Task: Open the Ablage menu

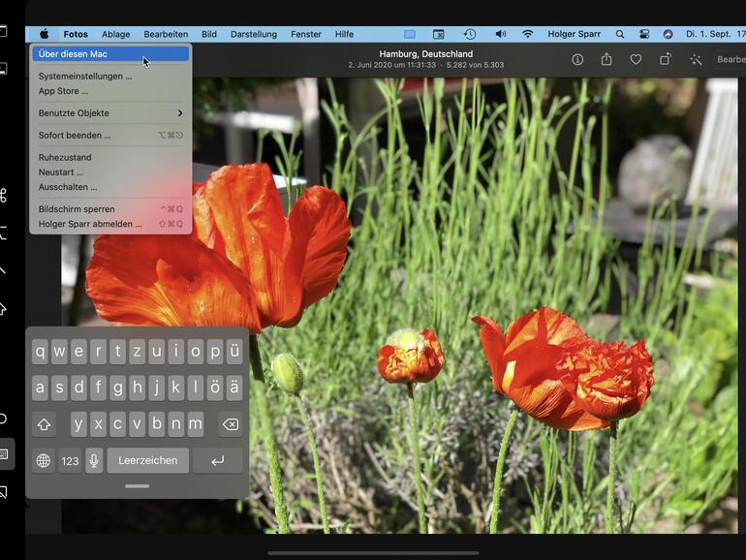Action: click(115, 34)
